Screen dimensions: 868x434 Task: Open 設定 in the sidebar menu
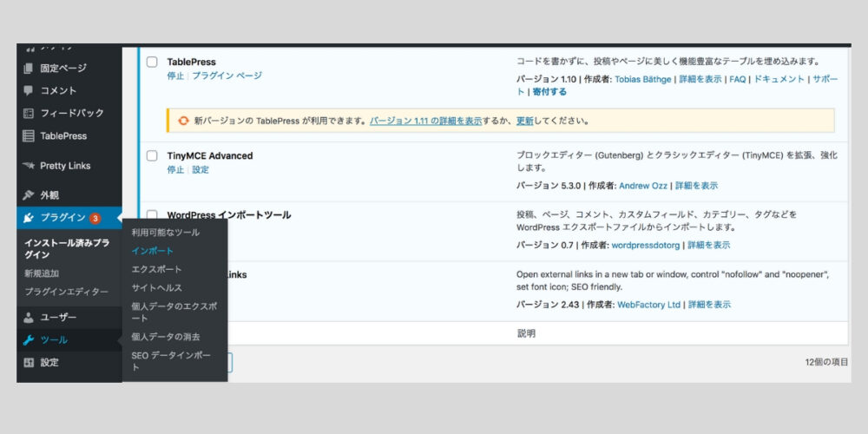[x=49, y=363]
